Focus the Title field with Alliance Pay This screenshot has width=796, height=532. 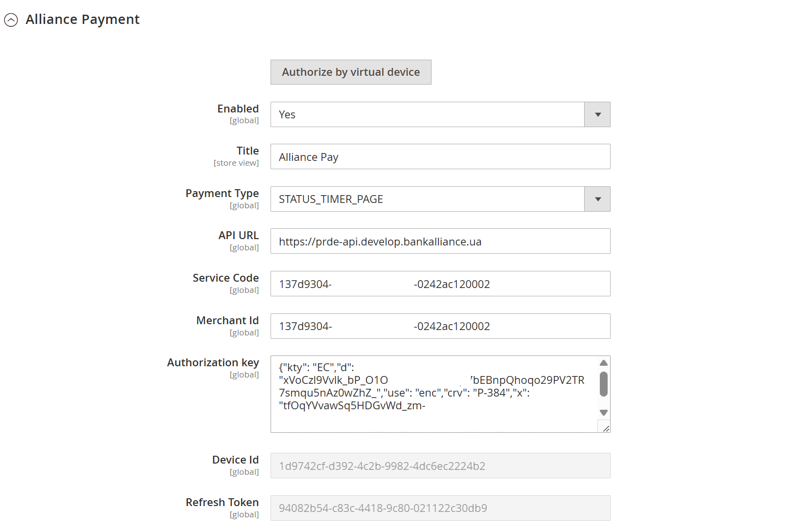(440, 157)
